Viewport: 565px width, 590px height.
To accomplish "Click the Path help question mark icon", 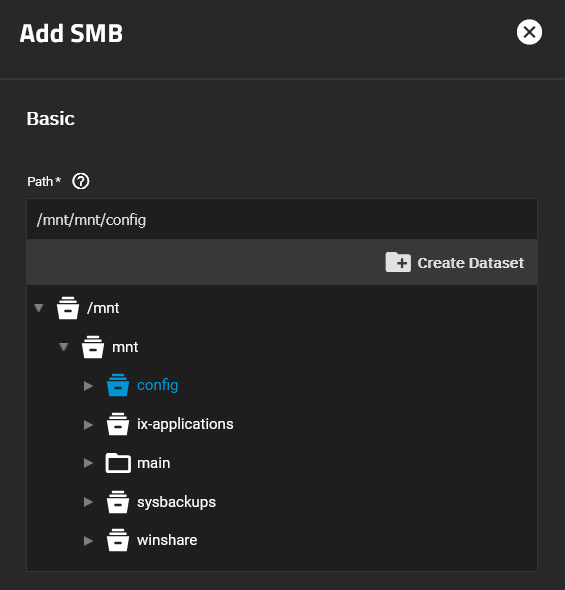I will pos(81,181).
